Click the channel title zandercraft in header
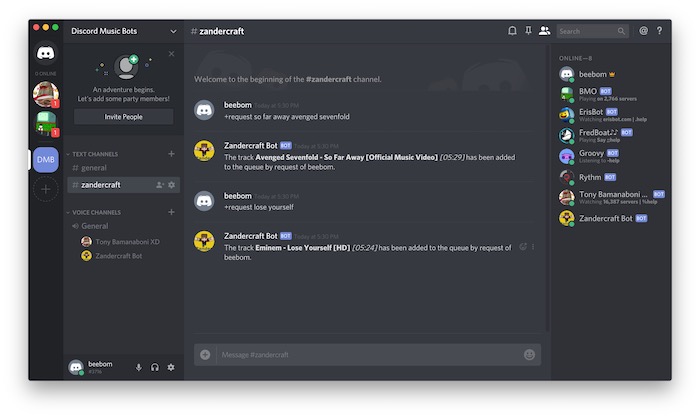 [221, 31]
